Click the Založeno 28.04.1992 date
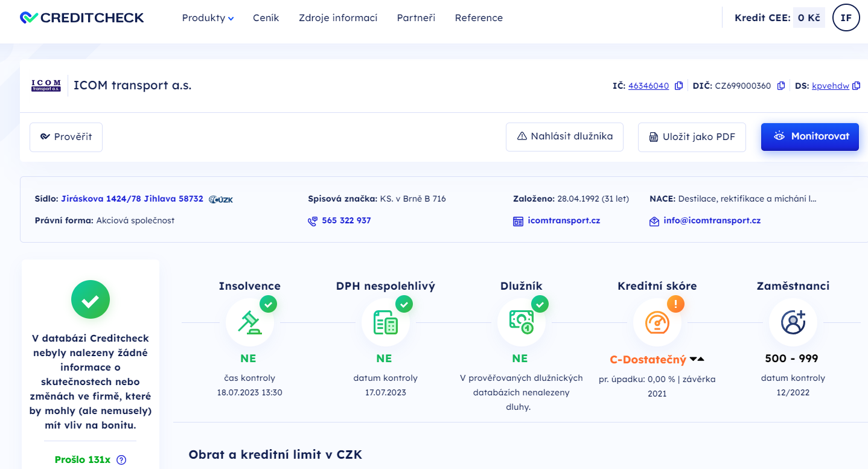 [570, 199]
